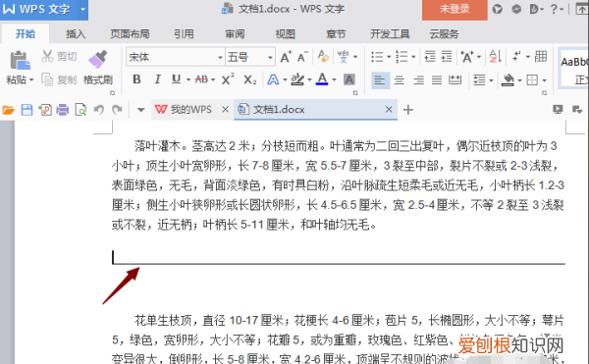Viewport: 589px width, 364px height.
Task: Save document with floppy disk icon
Action: 27,110
